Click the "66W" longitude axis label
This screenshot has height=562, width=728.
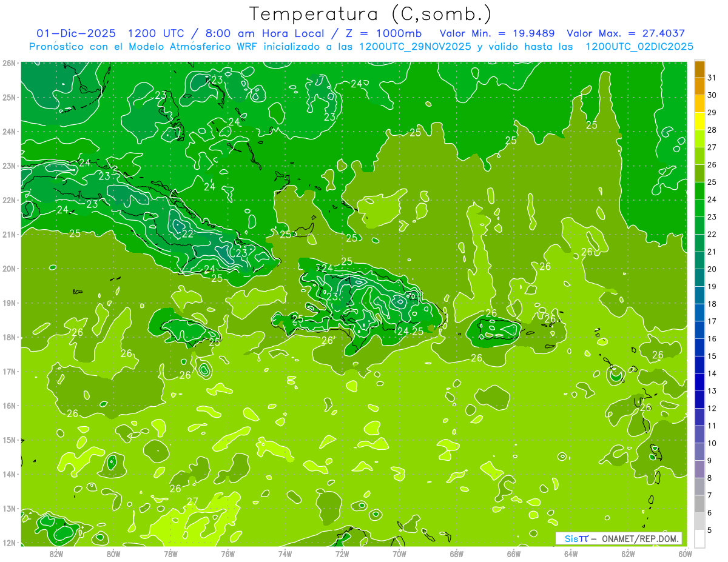[x=513, y=553]
